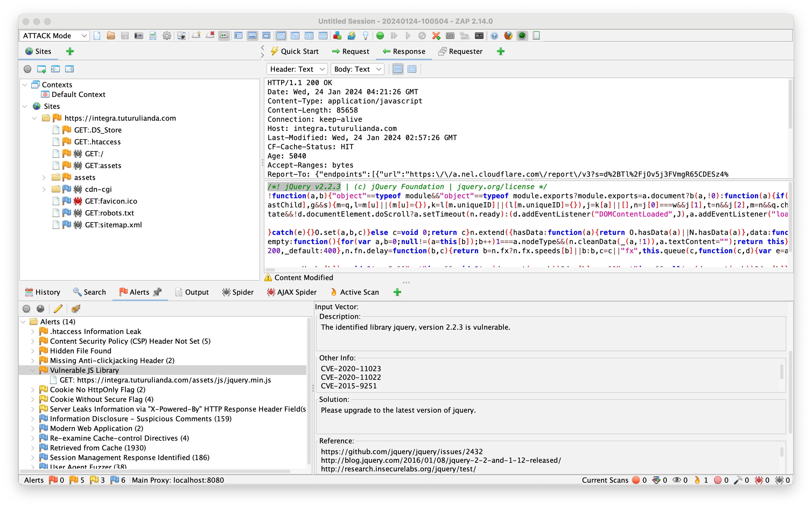Open the Header: Text dropdown

297,69
